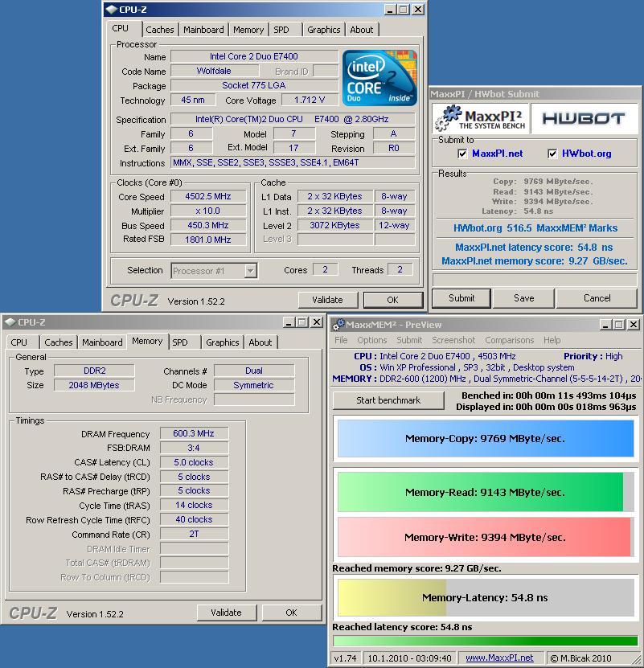Click the Intel Core 2 Duo logo
This screenshot has width=644, height=668.
379,78
